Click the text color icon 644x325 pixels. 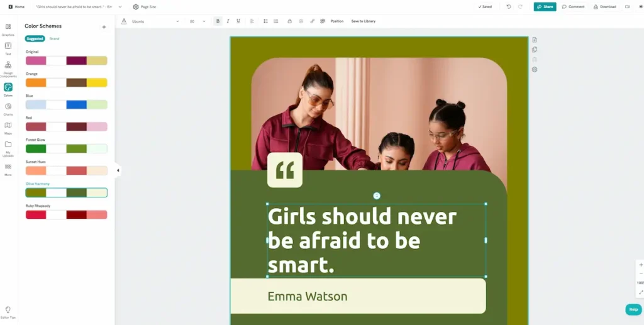click(124, 21)
